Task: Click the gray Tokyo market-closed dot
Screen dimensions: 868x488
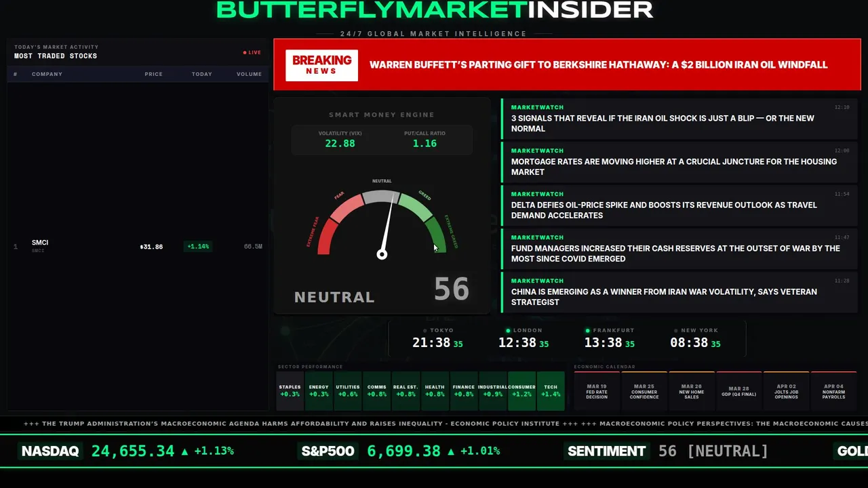Action: (x=425, y=331)
